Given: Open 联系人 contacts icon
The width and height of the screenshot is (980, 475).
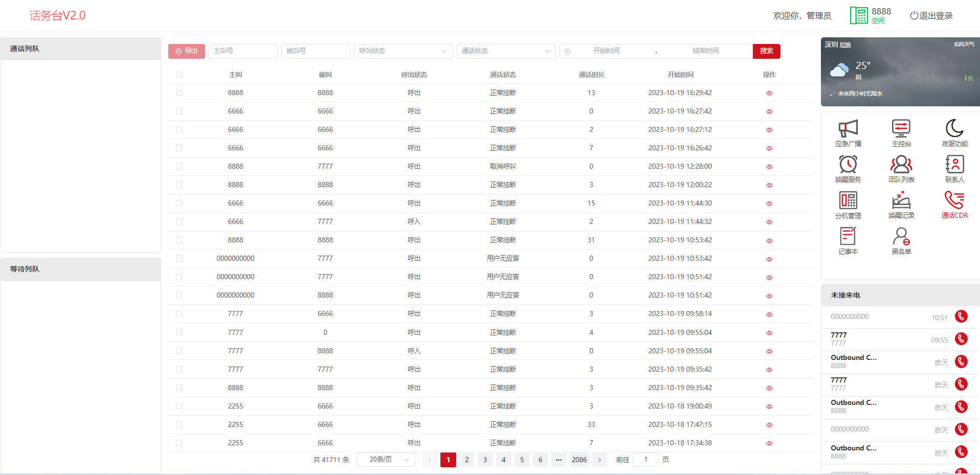Looking at the screenshot, I should point(954,165).
